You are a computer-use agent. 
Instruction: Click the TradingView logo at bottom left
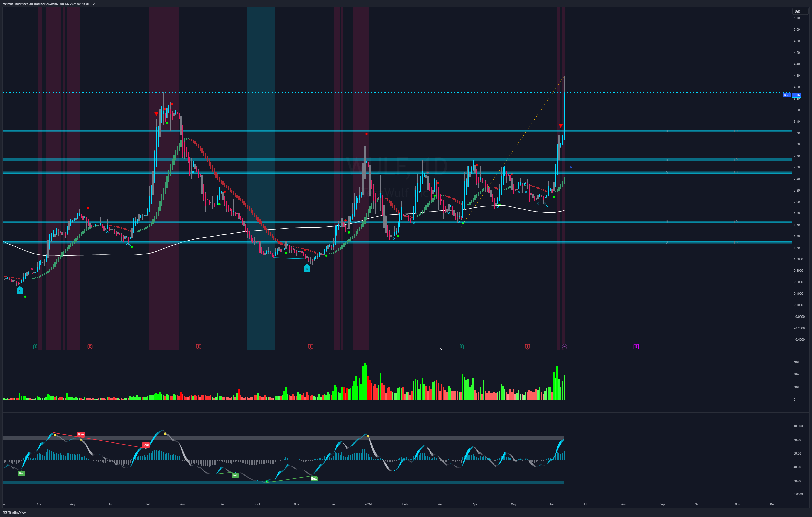(x=15, y=513)
